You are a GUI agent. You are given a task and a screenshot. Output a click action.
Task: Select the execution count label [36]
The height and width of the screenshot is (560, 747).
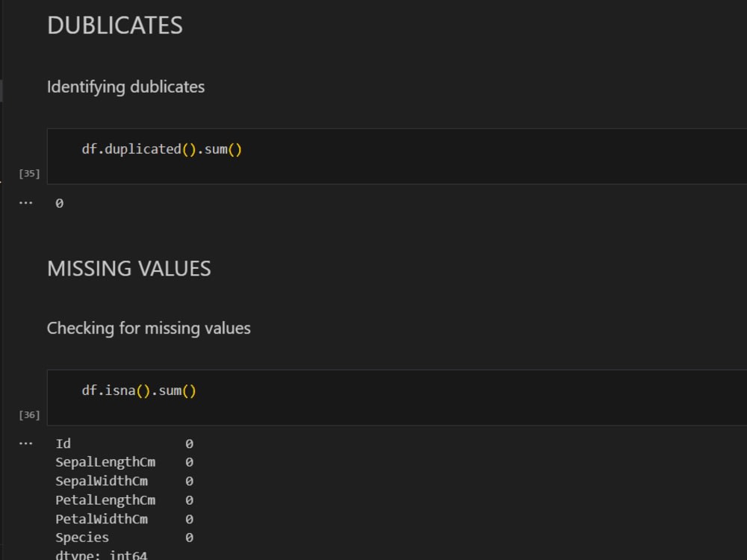pyautogui.click(x=28, y=414)
